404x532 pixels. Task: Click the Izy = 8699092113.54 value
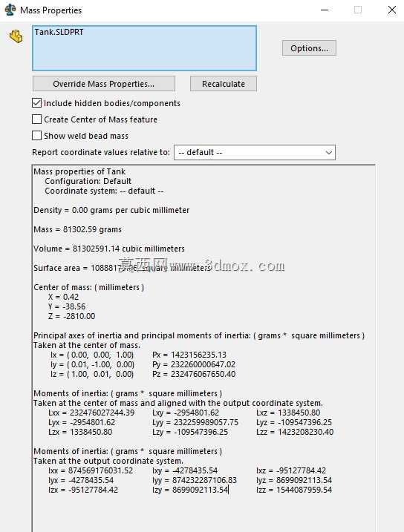190,490
